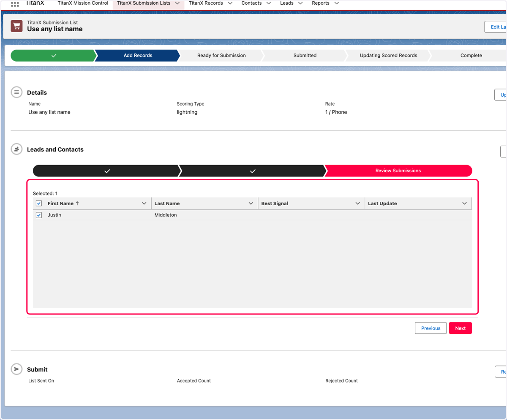The image size is (507, 420).
Task: Click the 1 / Phone Rate value
Action: tap(336, 112)
